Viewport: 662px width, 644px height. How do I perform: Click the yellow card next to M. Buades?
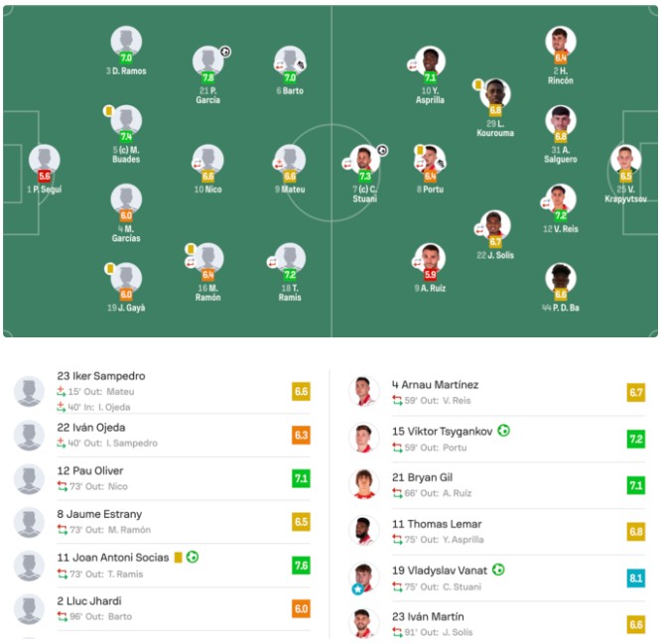pos(108,111)
